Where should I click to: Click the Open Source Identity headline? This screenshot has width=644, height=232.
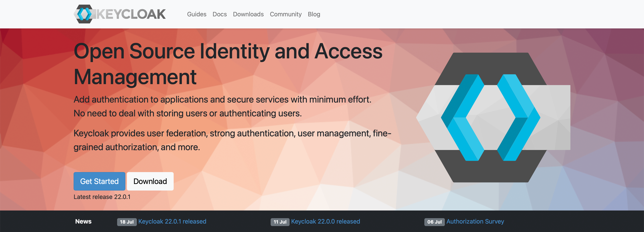point(228,64)
